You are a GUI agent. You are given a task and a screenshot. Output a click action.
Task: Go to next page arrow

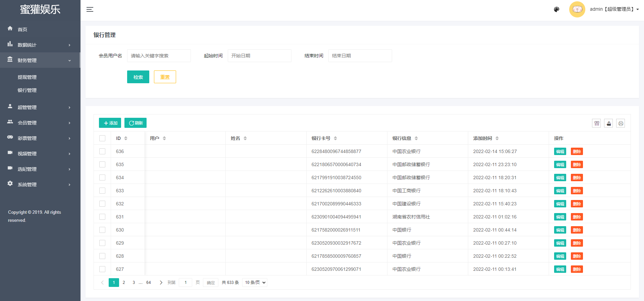[161, 283]
